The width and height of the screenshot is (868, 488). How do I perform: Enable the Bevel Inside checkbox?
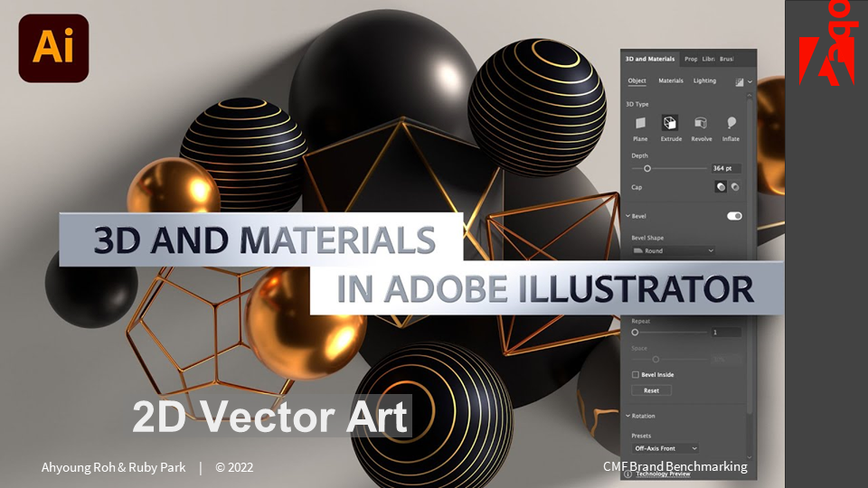click(x=636, y=374)
